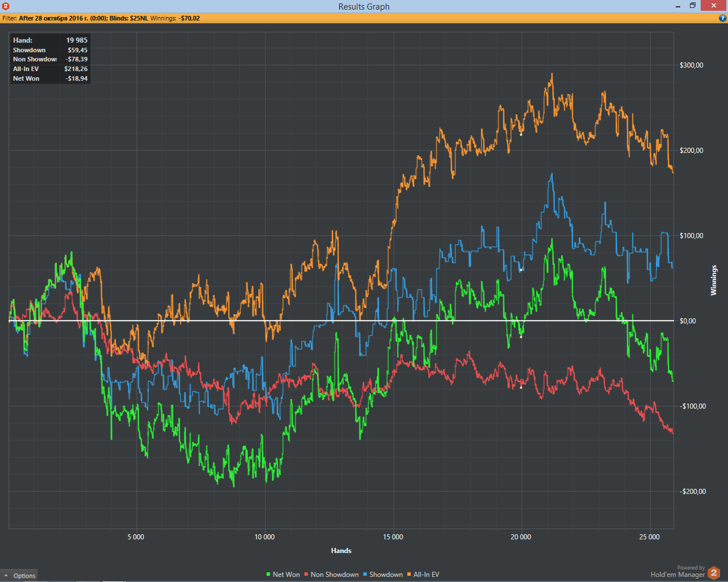Close the Results Graph window
Screen dimensions: 728x582
pyautogui.click(x=714, y=6)
